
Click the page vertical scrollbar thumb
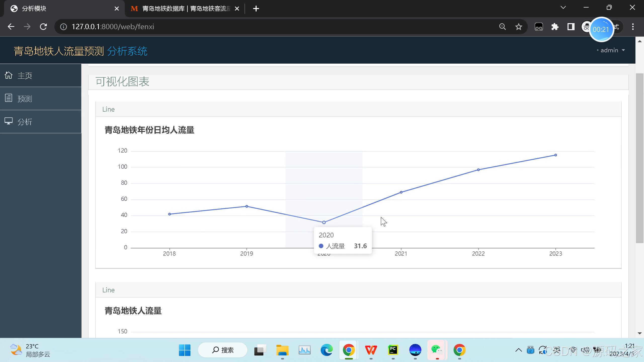639,158
